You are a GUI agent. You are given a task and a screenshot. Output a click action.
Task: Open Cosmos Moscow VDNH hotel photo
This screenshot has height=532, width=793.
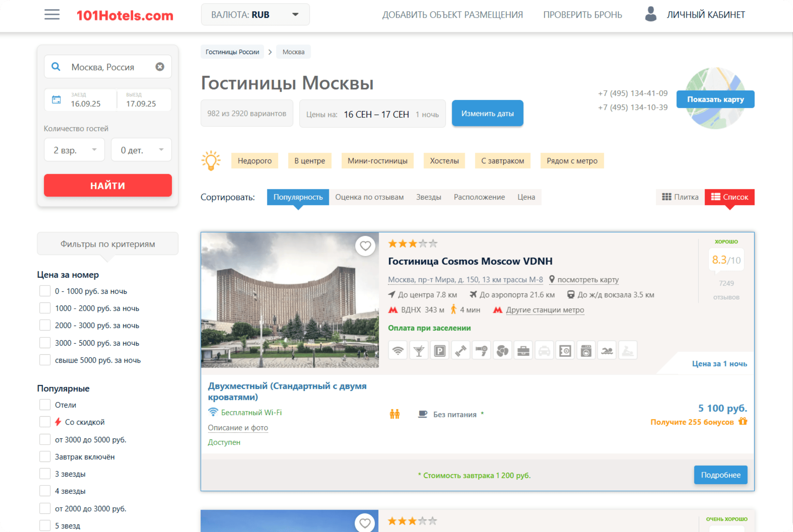click(x=289, y=300)
